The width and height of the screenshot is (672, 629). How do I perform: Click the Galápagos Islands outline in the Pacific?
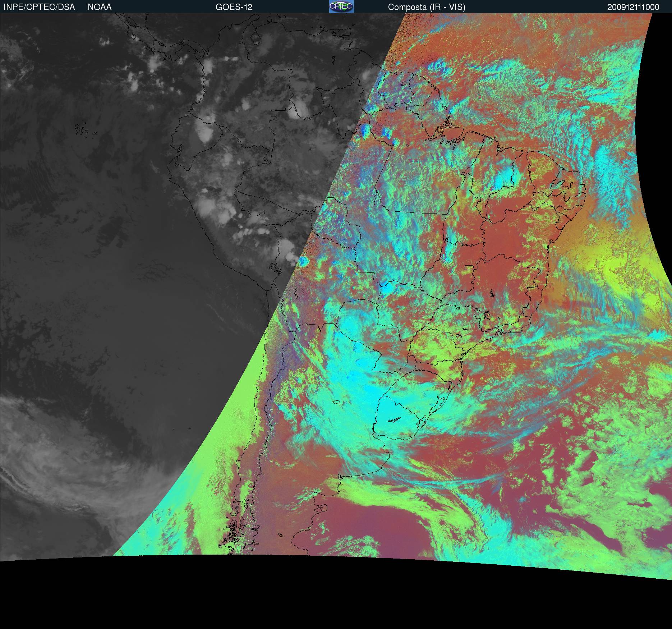[83, 130]
